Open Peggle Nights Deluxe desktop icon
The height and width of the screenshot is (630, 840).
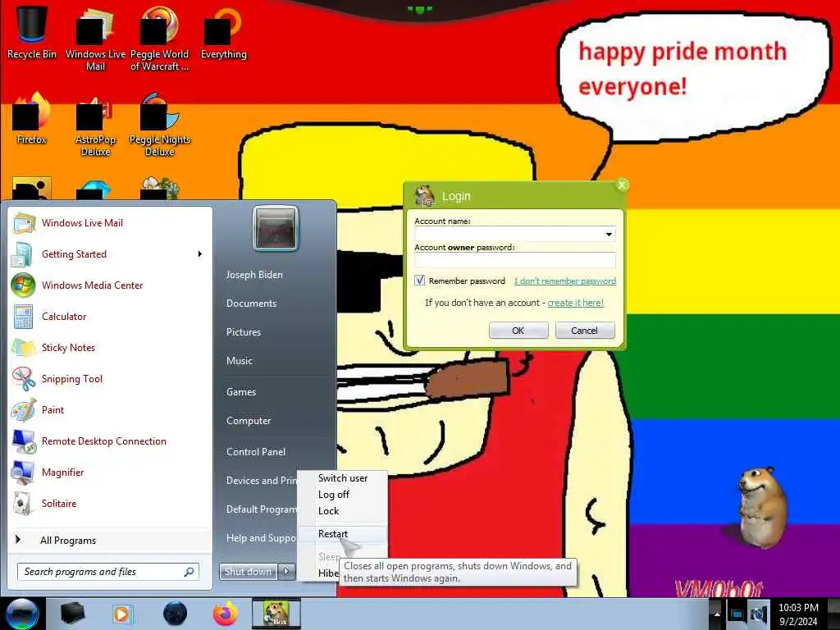[x=160, y=126]
